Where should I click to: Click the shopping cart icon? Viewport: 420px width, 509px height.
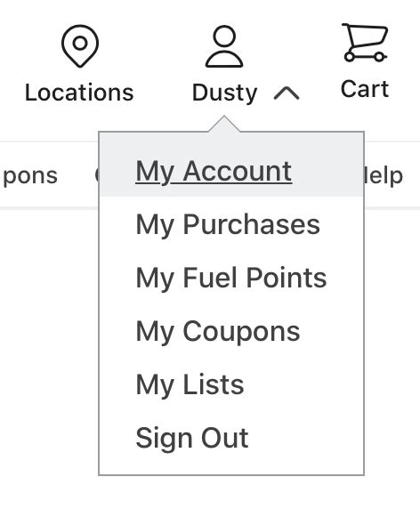click(365, 42)
